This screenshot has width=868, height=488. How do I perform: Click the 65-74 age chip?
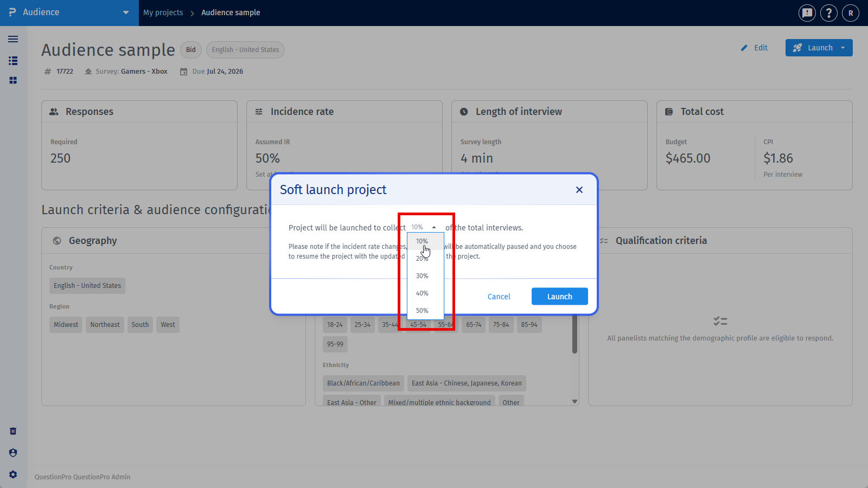[474, 325]
